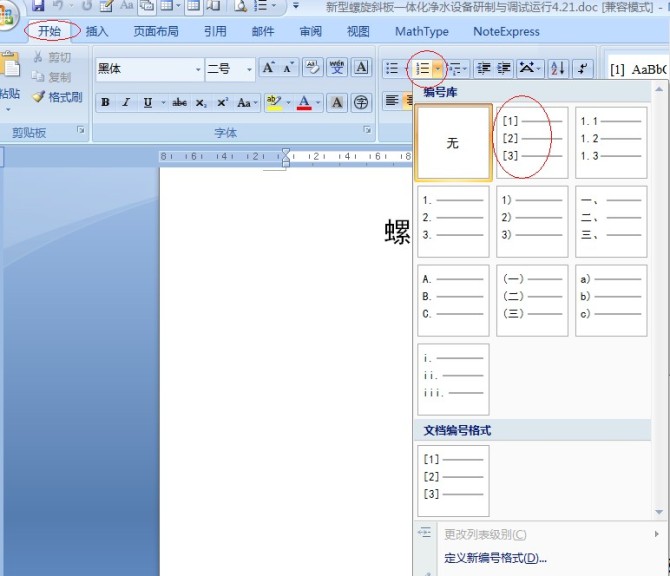Select the (一)(二)(三) numbering format
Image resolution: width=670 pixels, height=576 pixels.
(532, 300)
